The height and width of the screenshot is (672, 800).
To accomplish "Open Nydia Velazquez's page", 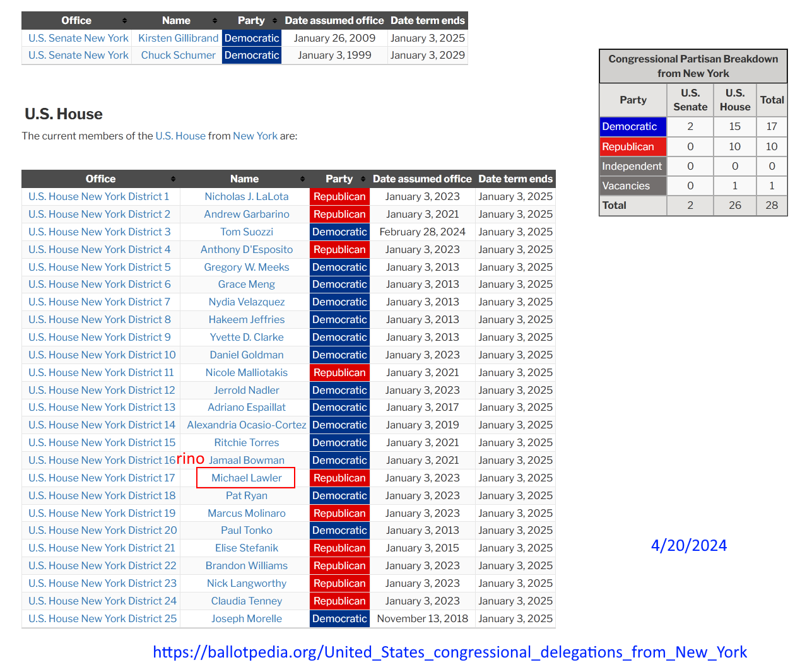I will pos(247,302).
